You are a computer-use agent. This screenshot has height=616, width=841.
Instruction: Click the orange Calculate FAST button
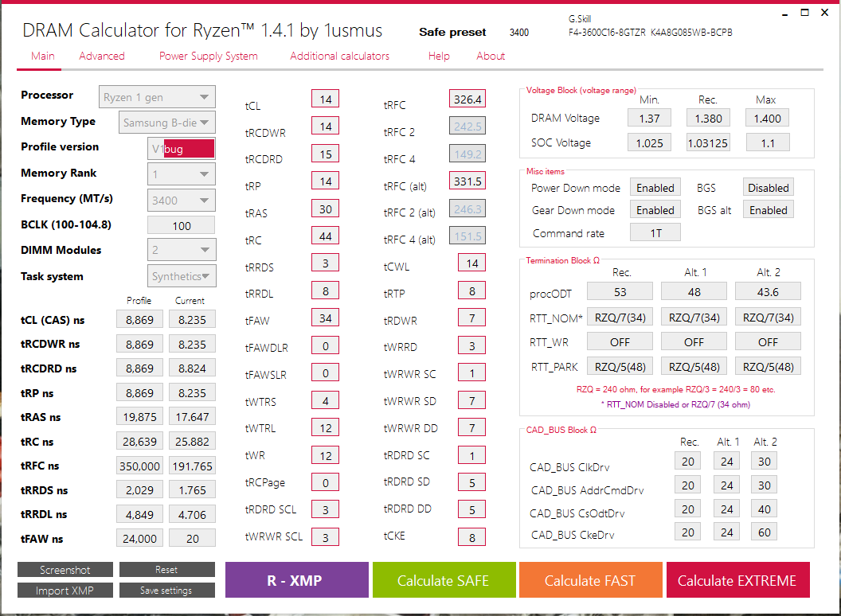(x=590, y=580)
